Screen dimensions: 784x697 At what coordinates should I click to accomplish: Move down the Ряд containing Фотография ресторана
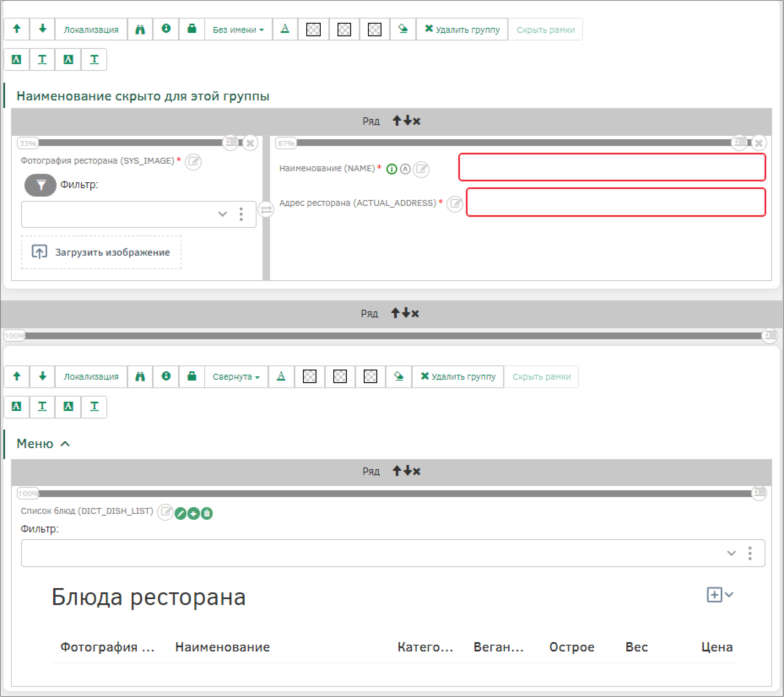pyautogui.click(x=407, y=121)
